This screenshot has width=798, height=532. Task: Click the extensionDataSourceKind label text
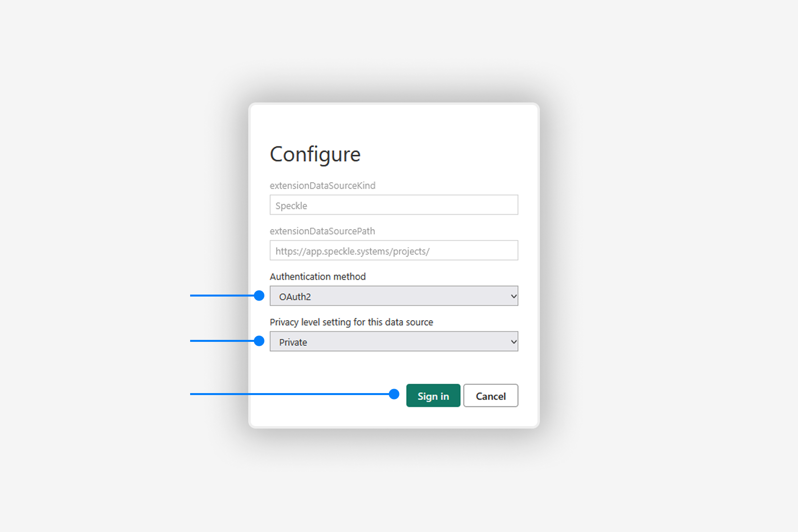pyautogui.click(x=323, y=186)
